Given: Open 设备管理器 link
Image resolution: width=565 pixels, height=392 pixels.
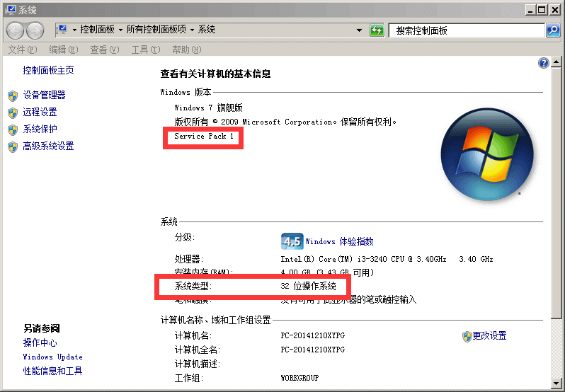Looking at the screenshot, I should point(45,95).
